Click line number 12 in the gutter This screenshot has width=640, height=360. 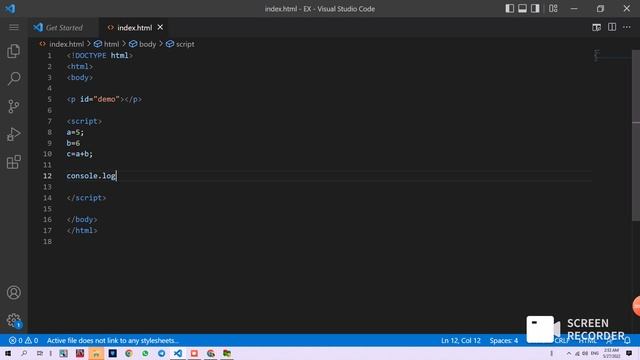47,176
